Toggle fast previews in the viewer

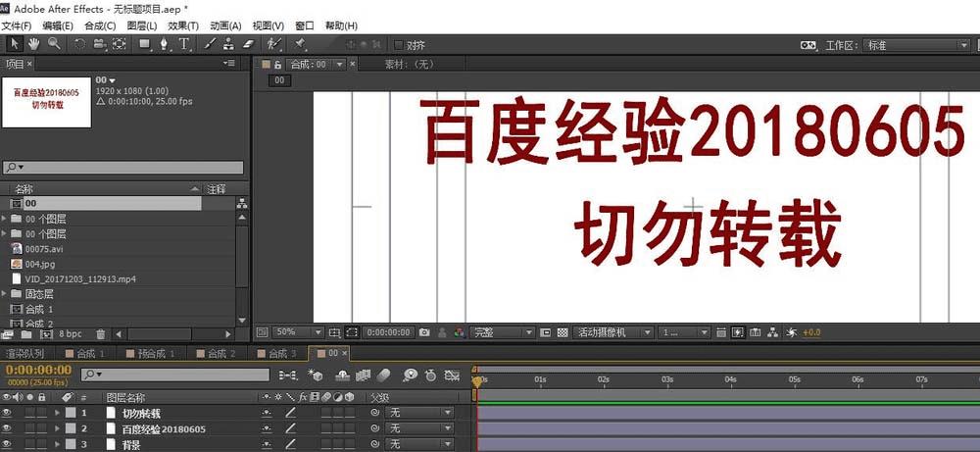pos(739,332)
